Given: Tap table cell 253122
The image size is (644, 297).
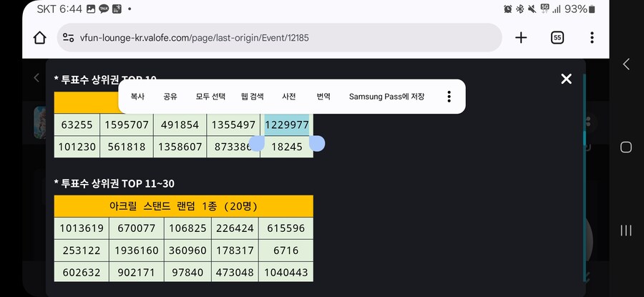Looking at the screenshot, I should pos(82,250).
